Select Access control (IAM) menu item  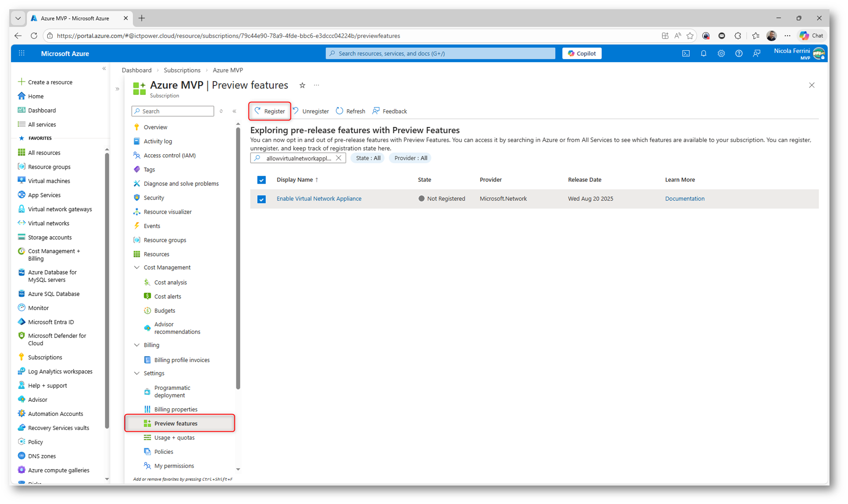coord(169,155)
